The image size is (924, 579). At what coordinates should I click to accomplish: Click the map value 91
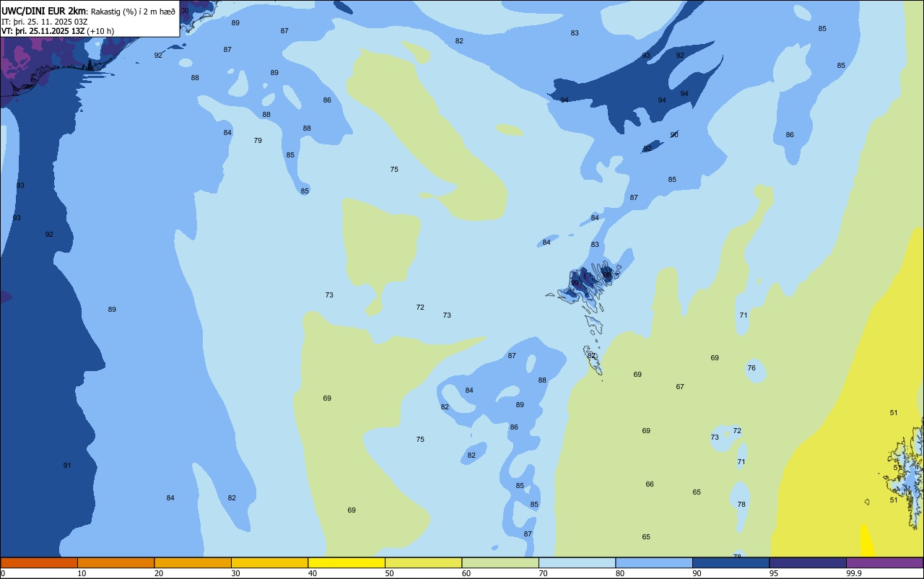67,465
